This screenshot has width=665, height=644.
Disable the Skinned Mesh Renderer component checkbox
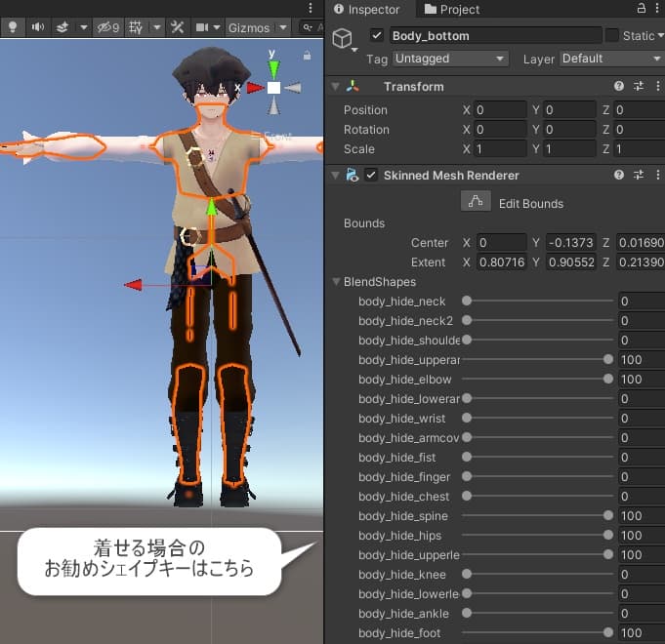(371, 175)
